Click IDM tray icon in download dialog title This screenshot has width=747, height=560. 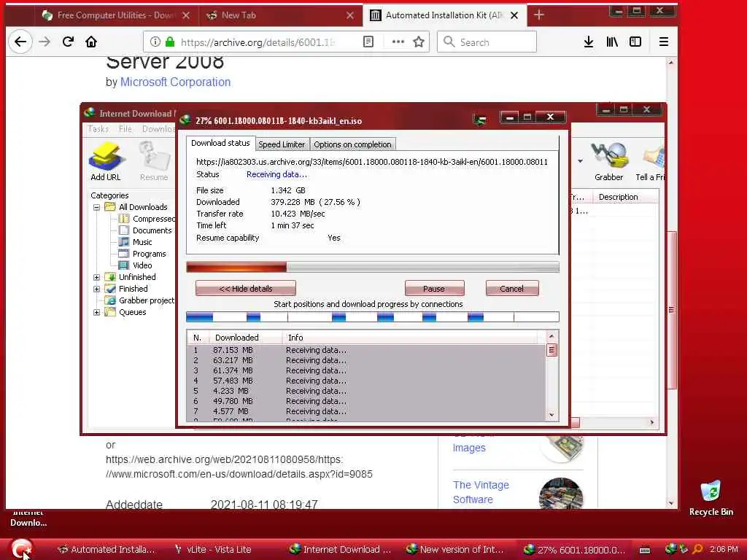click(480, 120)
